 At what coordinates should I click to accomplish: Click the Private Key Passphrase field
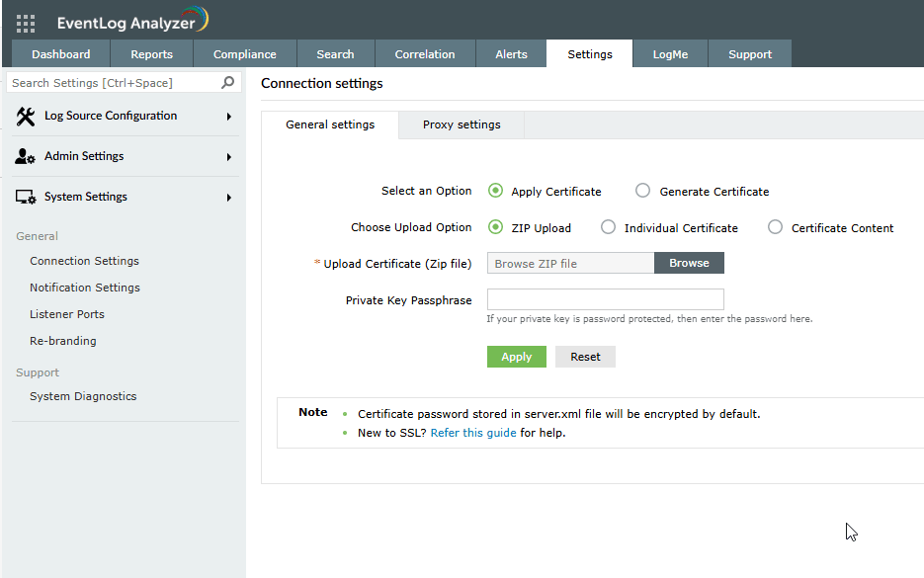pos(605,299)
